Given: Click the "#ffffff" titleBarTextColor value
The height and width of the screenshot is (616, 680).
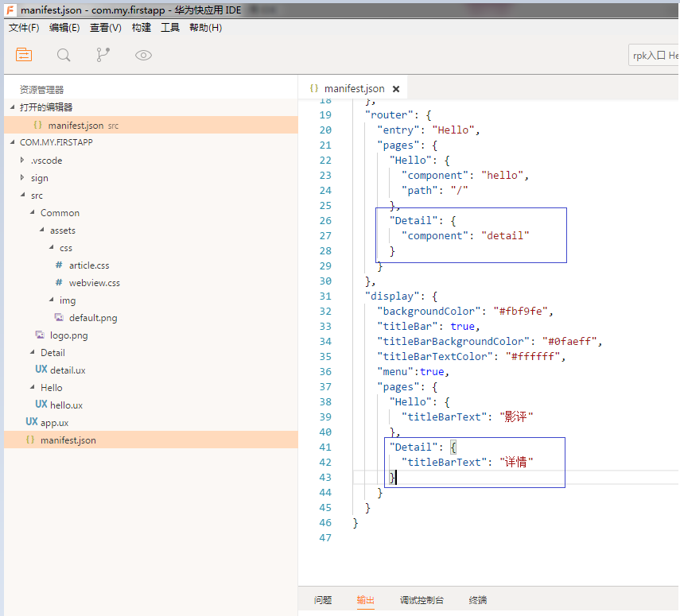Looking at the screenshot, I should [x=533, y=356].
